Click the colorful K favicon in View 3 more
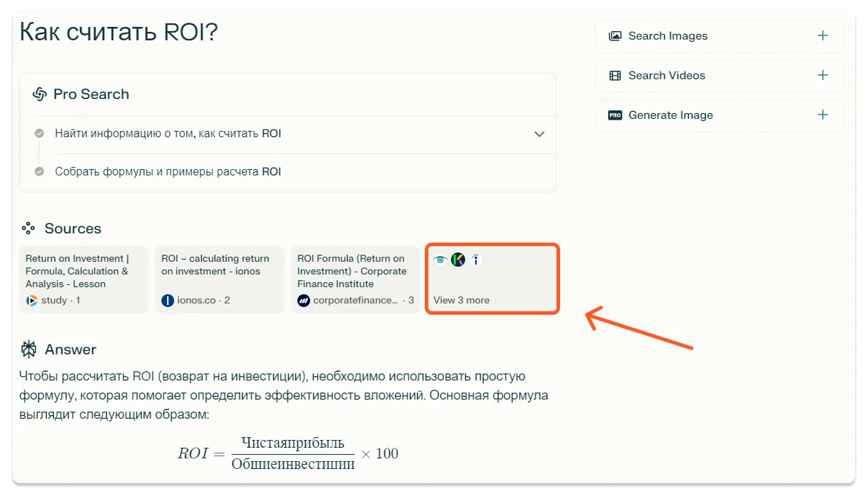Viewport: 868px width, 493px height. point(458,260)
